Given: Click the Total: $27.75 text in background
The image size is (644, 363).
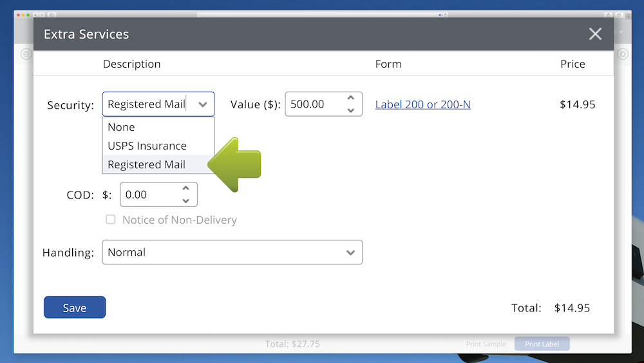Looking at the screenshot, I should pos(292,344).
